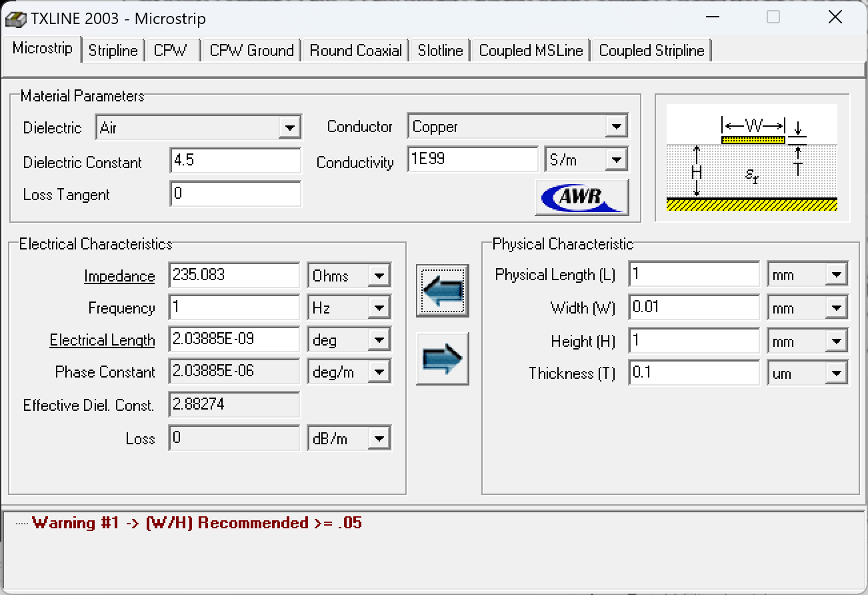Viewport: 868px width, 595px height.
Task: Click the Frequency value field
Action: (x=234, y=308)
